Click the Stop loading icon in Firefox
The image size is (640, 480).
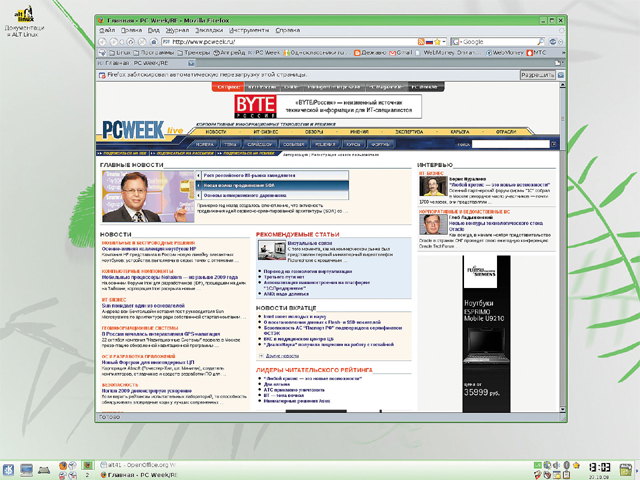point(142,42)
